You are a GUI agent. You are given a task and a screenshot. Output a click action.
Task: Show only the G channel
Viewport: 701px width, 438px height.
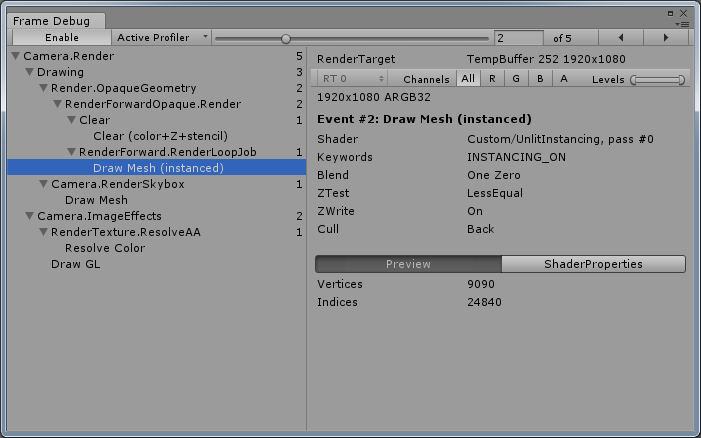pos(515,79)
